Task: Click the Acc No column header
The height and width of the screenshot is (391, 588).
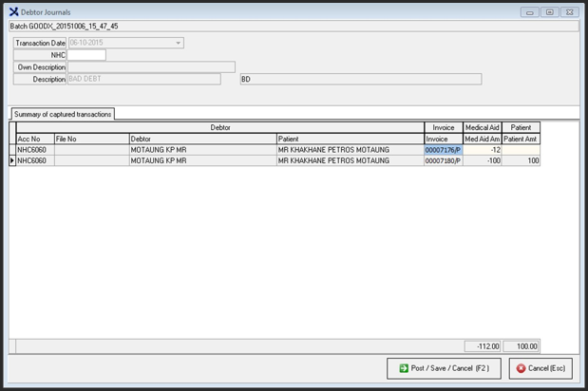Action: (x=34, y=139)
